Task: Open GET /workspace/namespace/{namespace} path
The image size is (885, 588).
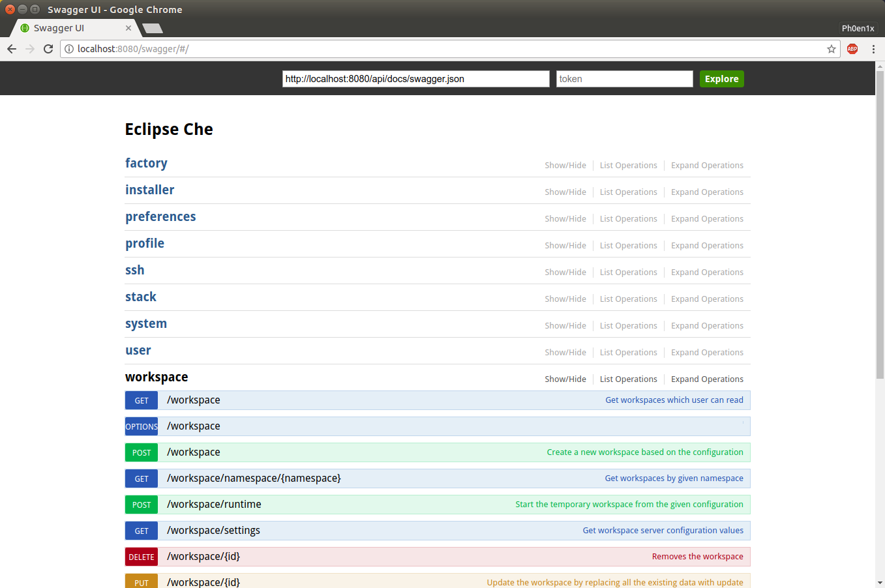Action: 254,478
